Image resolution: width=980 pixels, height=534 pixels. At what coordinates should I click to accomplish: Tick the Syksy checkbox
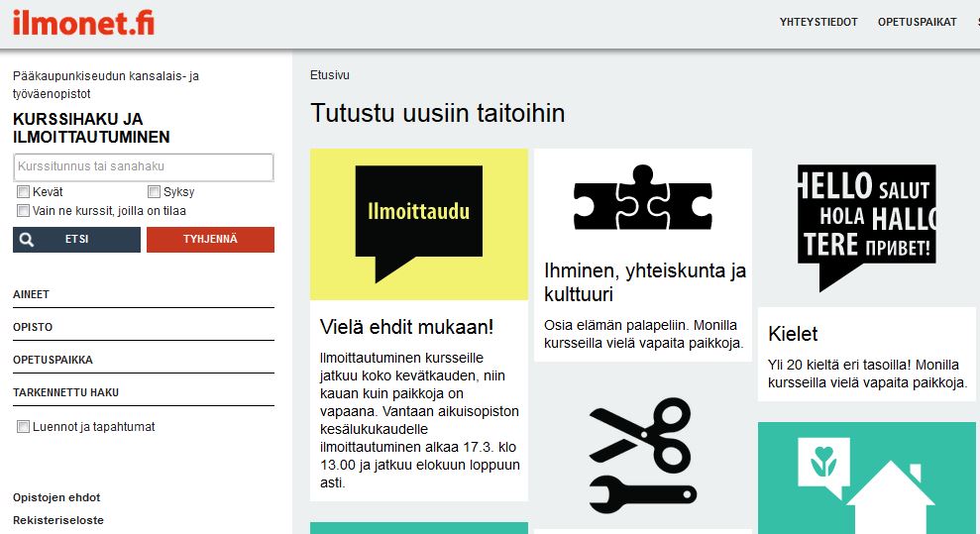pyautogui.click(x=155, y=192)
